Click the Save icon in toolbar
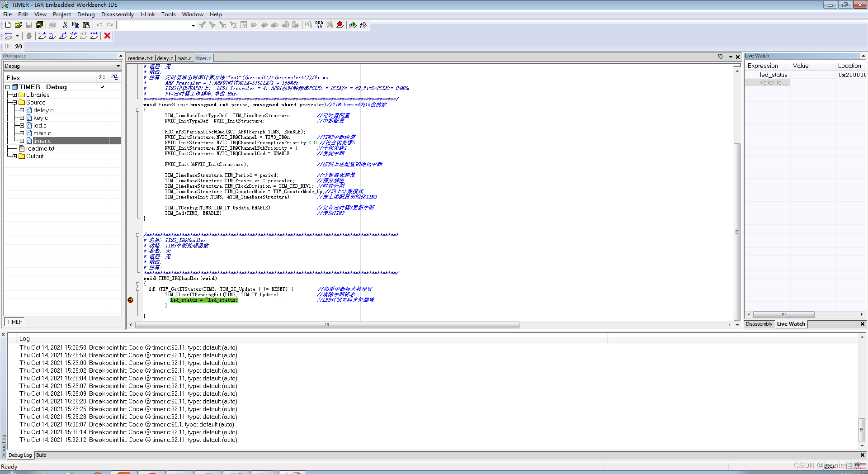 coord(29,25)
